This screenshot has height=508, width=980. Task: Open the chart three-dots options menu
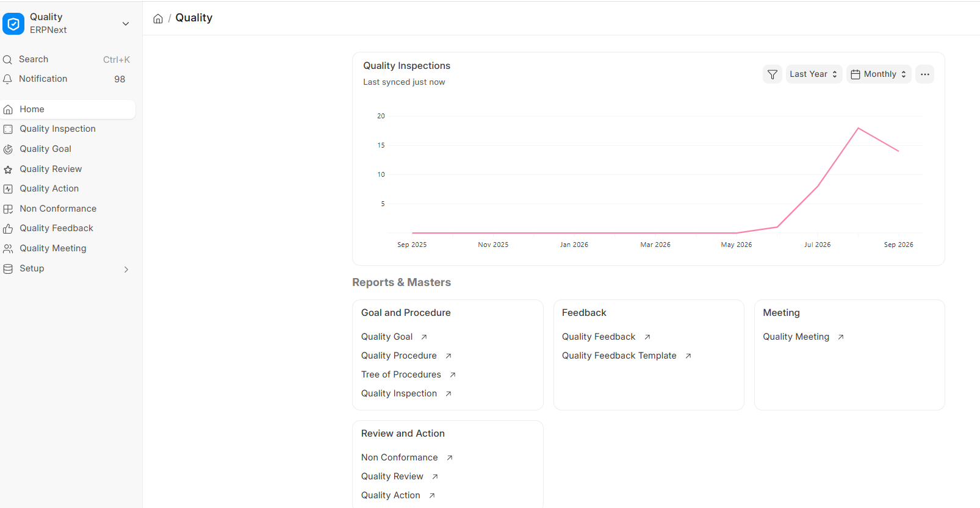pos(925,74)
